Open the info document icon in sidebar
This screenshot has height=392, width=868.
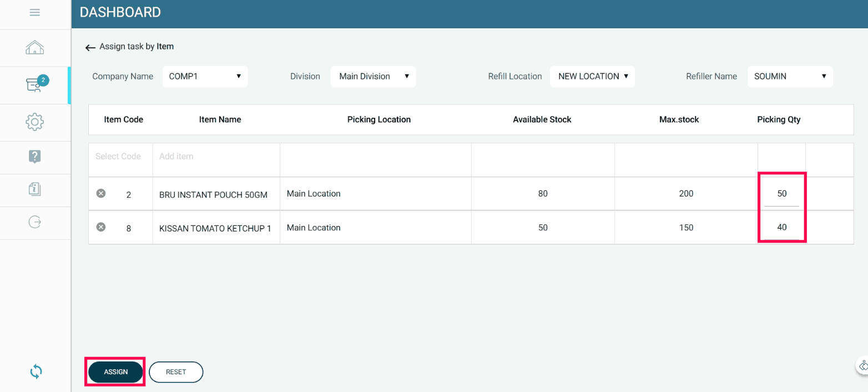[x=35, y=189]
